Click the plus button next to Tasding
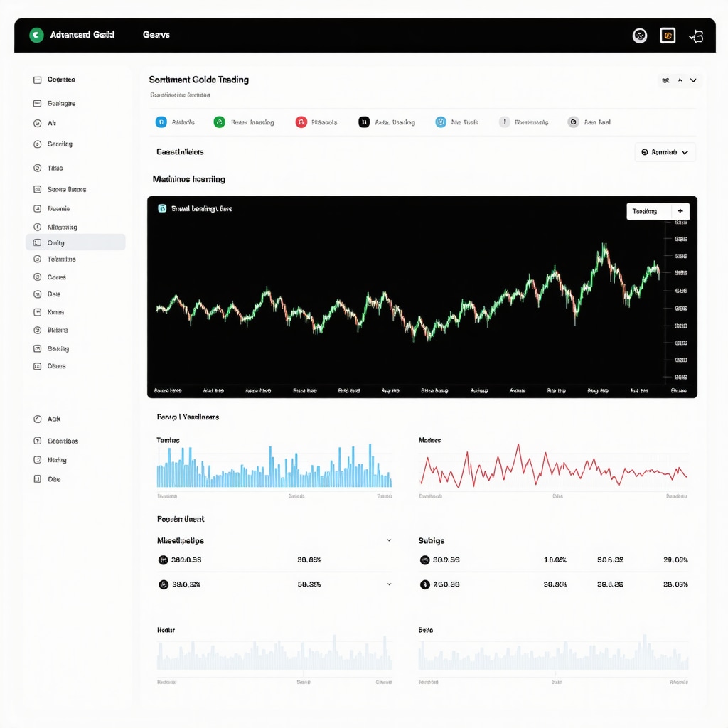The image size is (728, 728). tap(680, 211)
